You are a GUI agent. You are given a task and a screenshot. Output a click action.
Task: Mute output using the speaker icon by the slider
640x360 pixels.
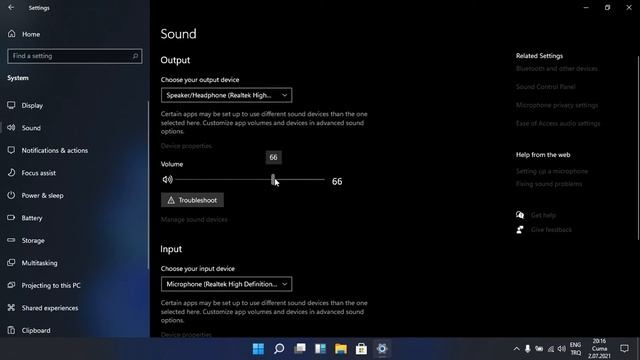tap(167, 179)
